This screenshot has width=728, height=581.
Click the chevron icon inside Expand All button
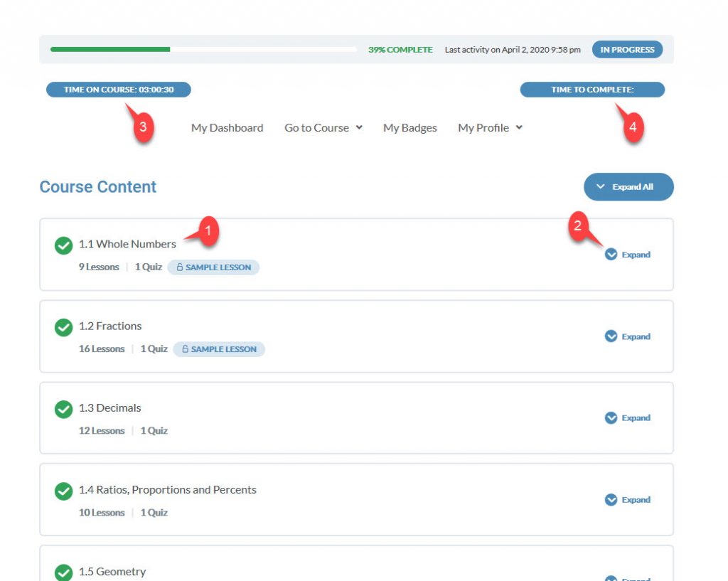600,187
